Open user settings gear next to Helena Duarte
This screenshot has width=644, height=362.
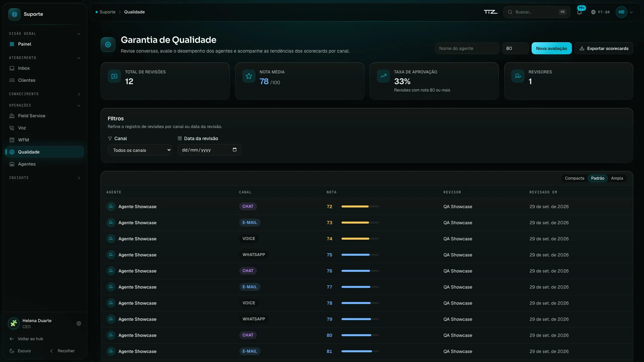click(79, 324)
